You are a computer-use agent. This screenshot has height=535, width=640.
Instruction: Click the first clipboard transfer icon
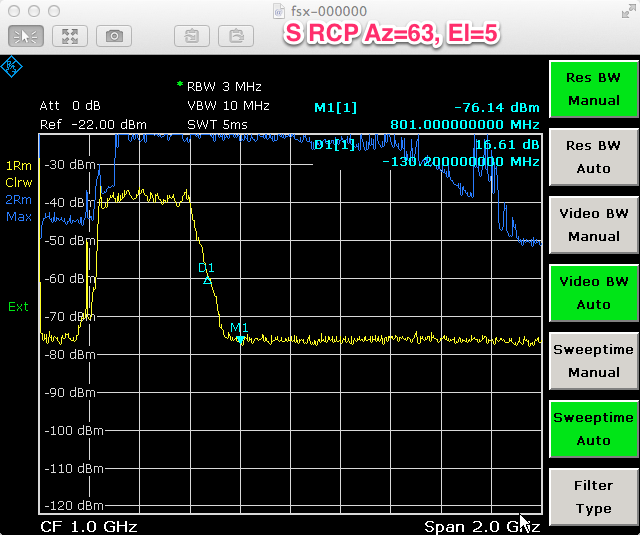click(190, 36)
